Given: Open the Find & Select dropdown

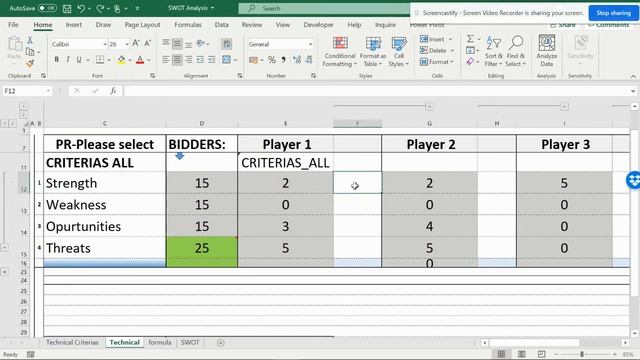Looking at the screenshot, I should click(x=515, y=51).
